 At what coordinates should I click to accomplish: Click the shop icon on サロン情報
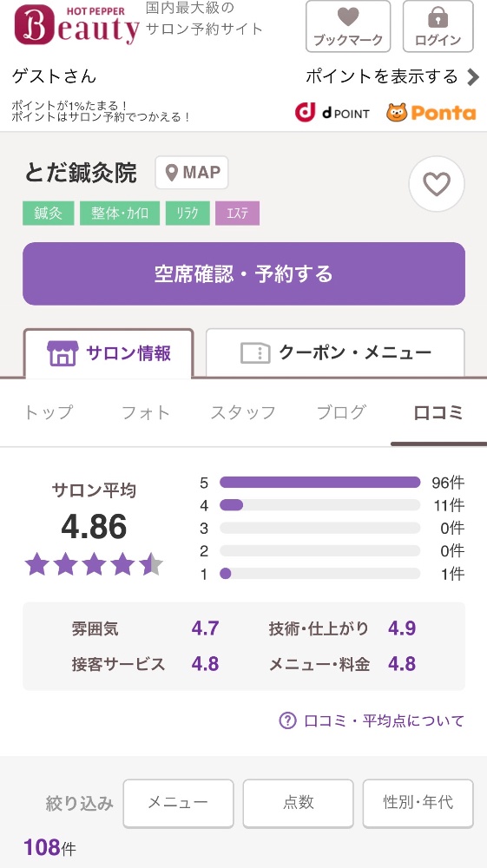(63, 353)
